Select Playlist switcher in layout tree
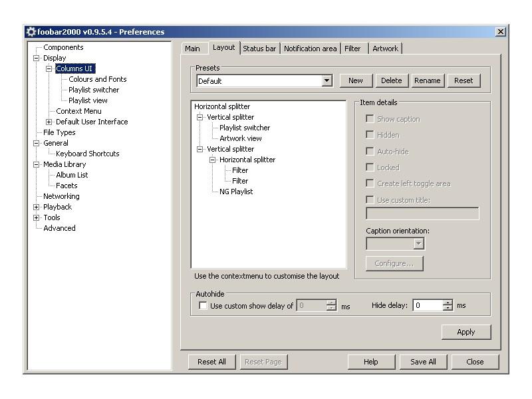This screenshot has width=532, height=399. pyautogui.click(x=245, y=128)
